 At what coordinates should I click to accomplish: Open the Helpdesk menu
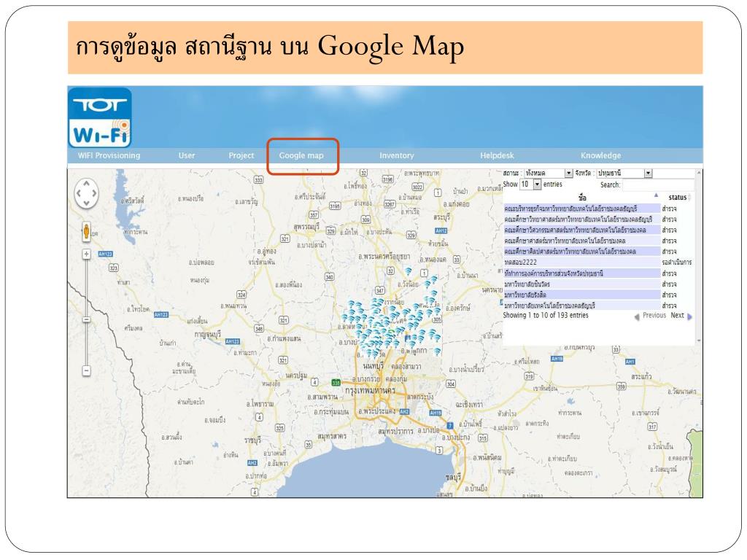point(497,155)
